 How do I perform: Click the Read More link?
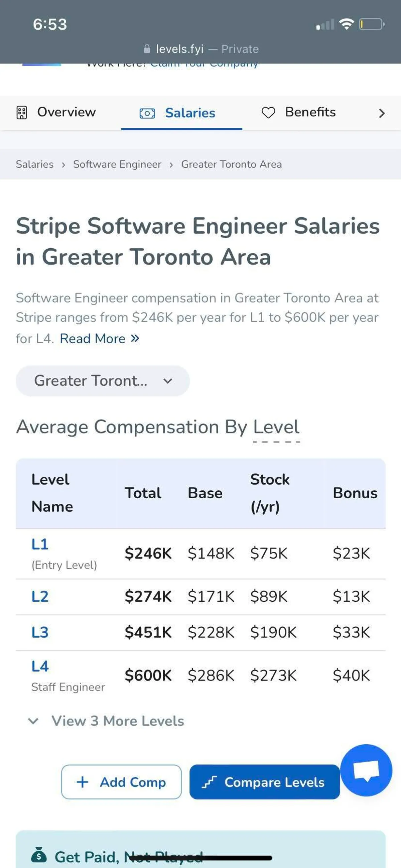pos(99,338)
